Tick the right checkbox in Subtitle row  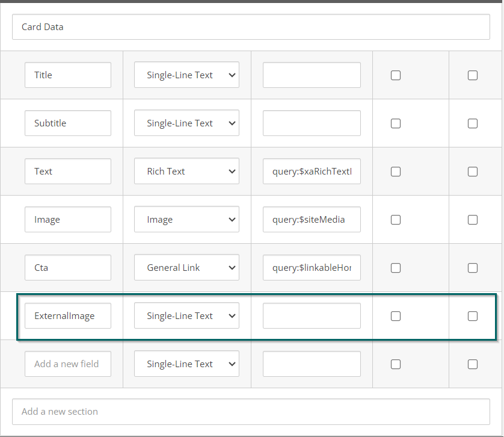point(473,123)
